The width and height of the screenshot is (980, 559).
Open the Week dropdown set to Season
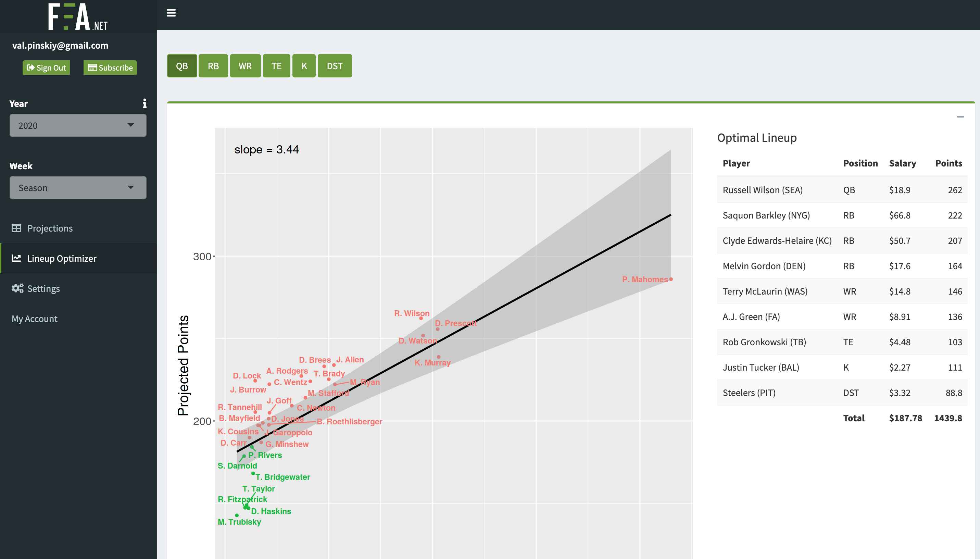(x=77, y=187)
